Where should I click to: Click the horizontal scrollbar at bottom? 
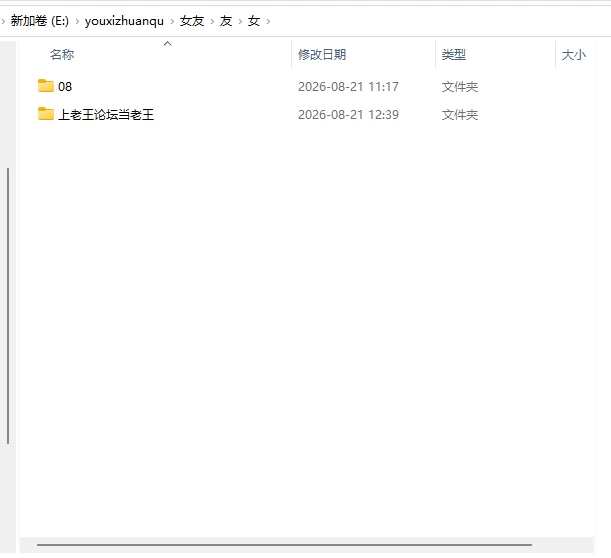[284, 545]
